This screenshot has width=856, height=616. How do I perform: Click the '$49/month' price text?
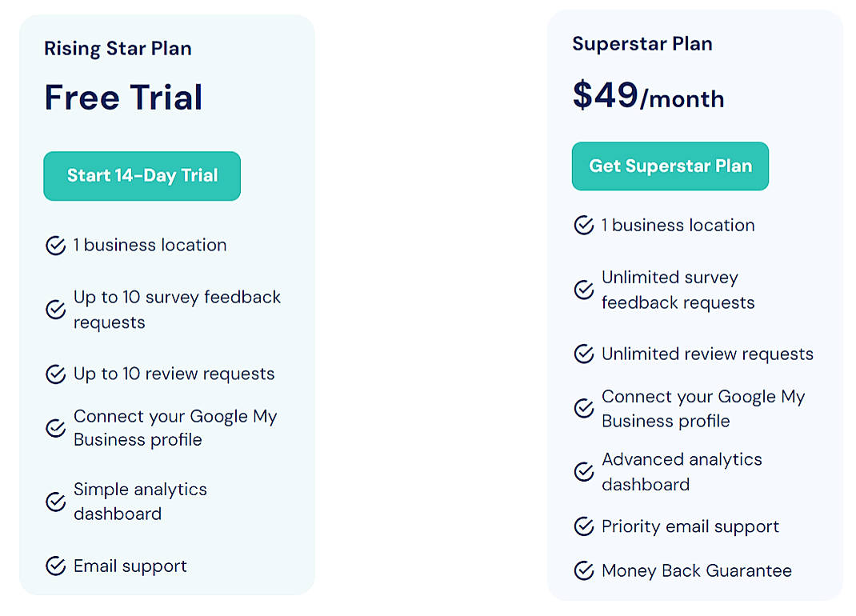[648, 97]
